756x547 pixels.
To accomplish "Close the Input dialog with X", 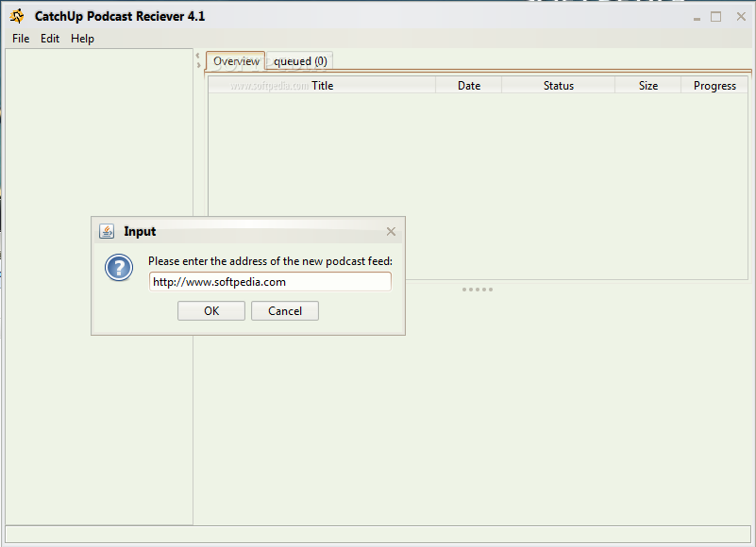I will pyautogui.click(x=391, y=232).
